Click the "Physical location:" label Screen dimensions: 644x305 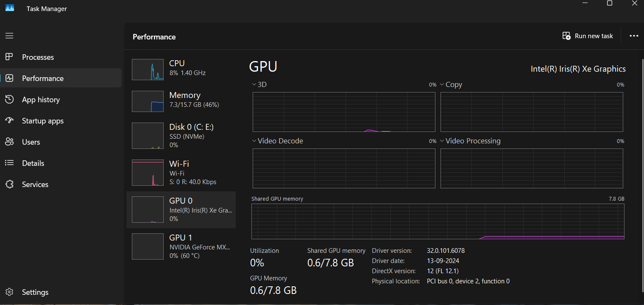tap(396, 281)
